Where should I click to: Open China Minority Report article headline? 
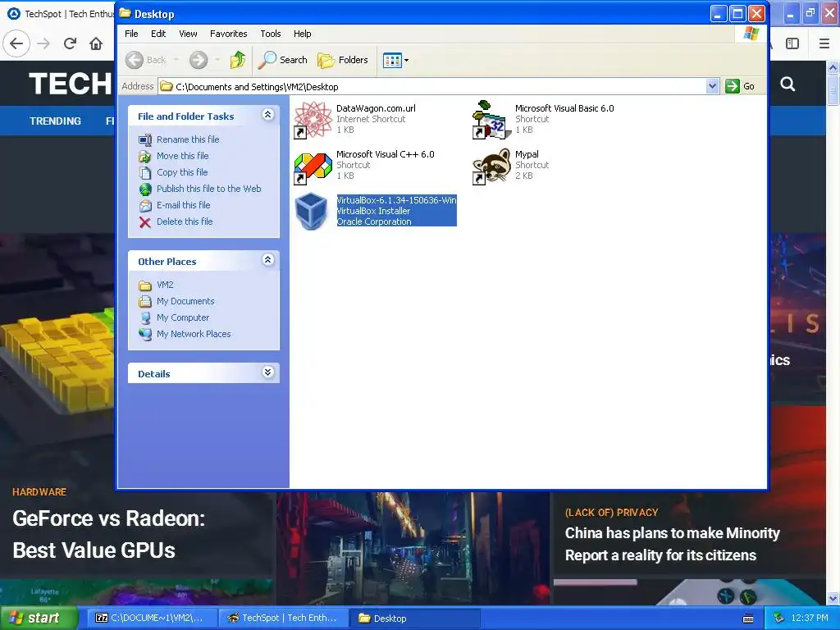click(x=673, y=544)
